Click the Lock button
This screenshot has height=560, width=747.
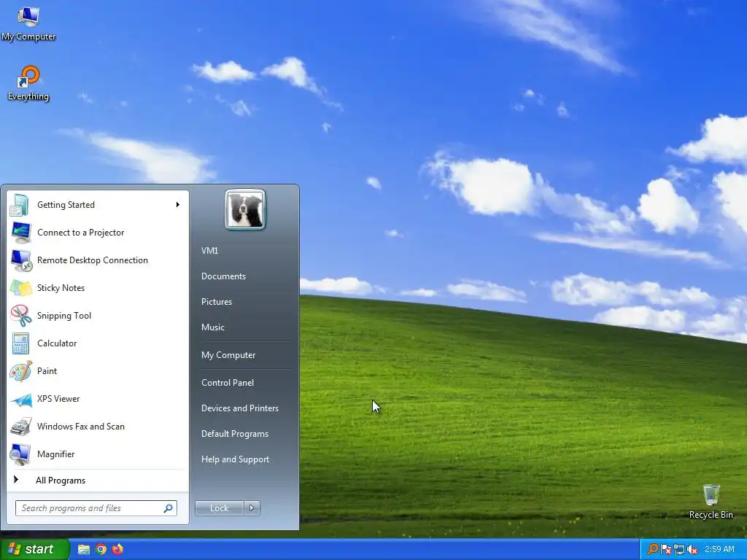[x=219, y=508]
